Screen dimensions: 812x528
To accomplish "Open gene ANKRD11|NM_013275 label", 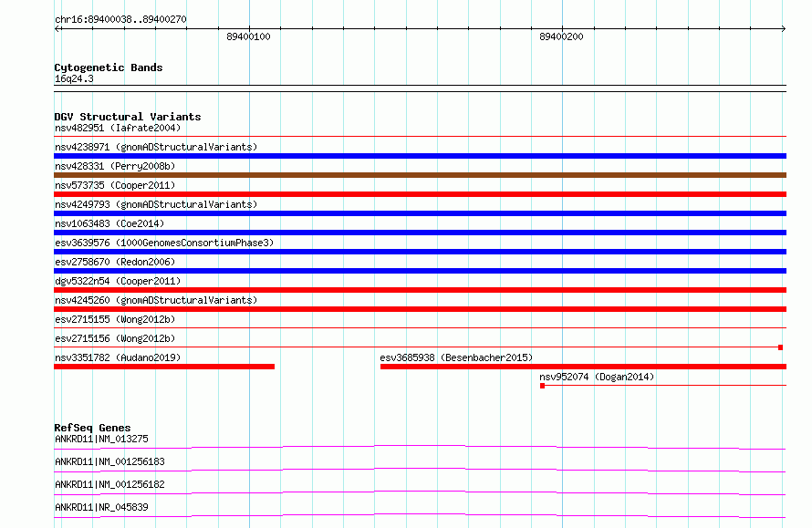I will [101, 439].
